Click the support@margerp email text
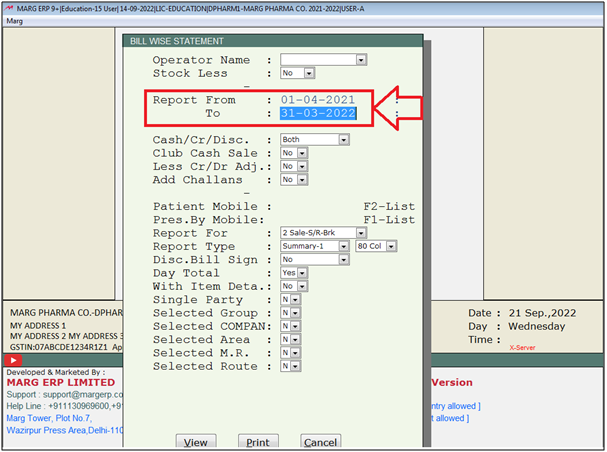607x452 pixels. click(x=83, y=395)
